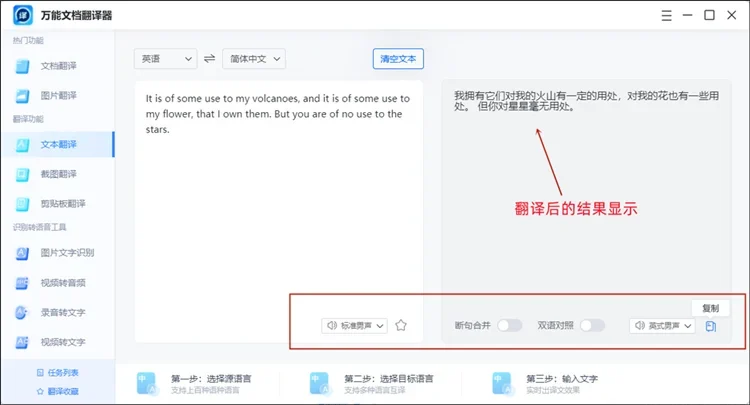Click the 热门功能 section label

point(28,41)
